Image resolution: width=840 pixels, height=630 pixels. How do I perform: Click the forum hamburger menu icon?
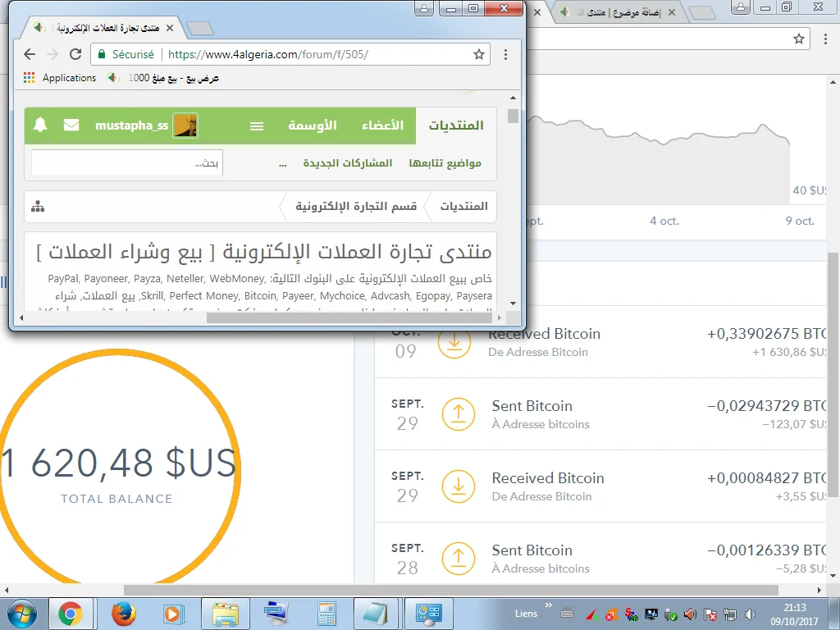257,126
